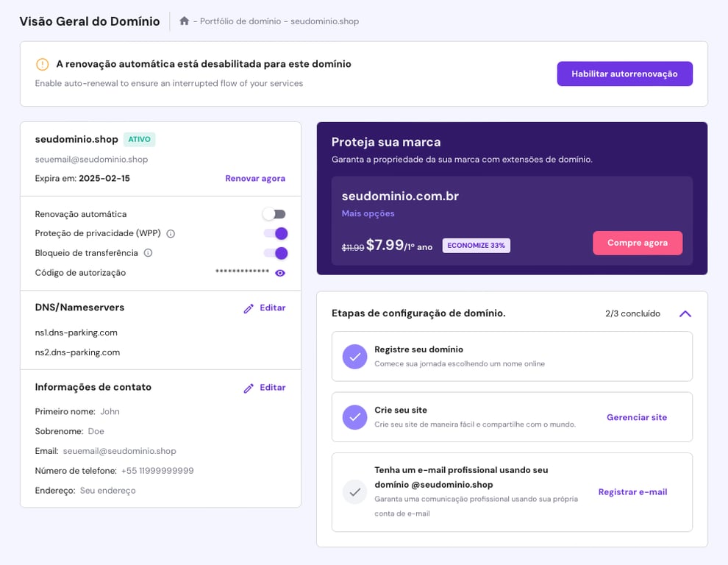728x565 pixels.
Task: Click the gray check circle on the e-mail step
Action: pyautogui.click(x=354, y=492)
